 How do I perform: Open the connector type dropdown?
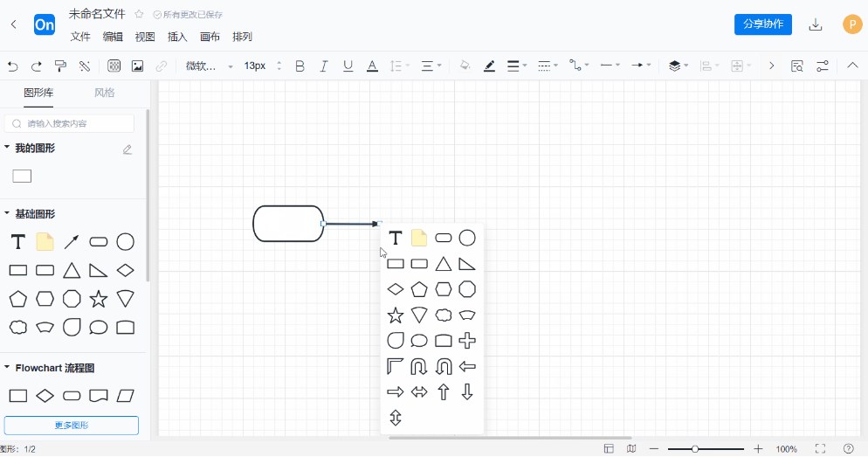click(579, 66)
